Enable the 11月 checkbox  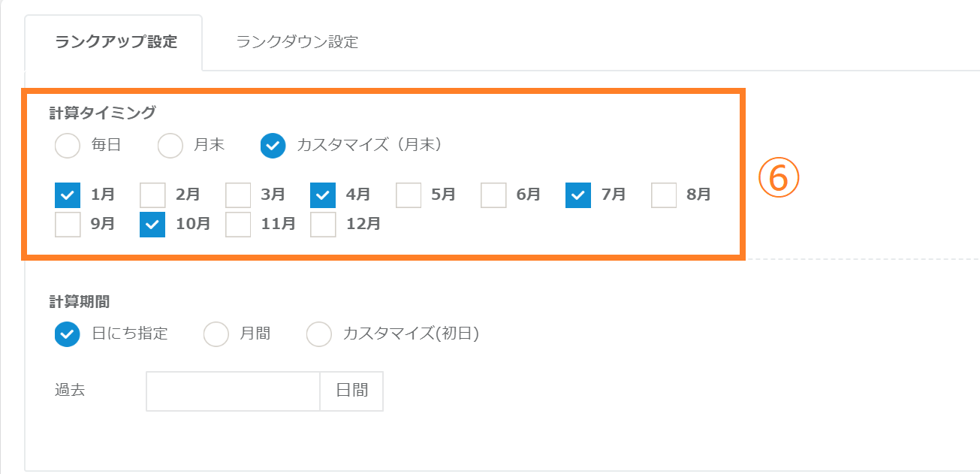click(238, 225)
